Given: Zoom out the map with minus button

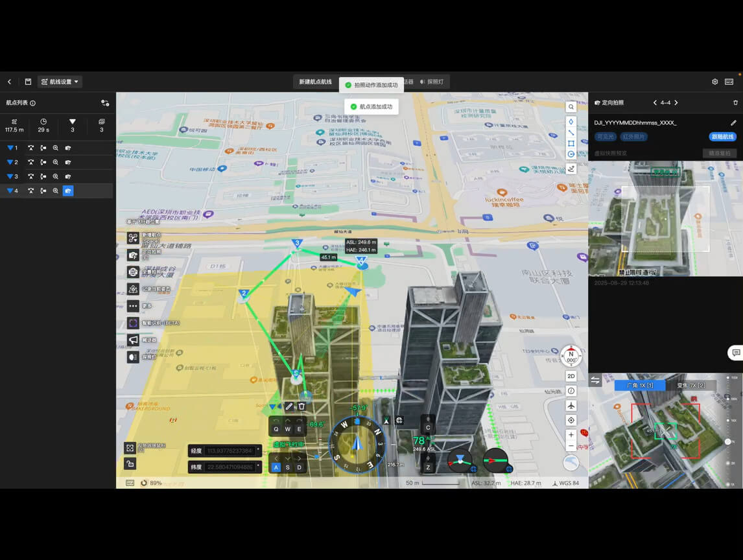Looking at the screenshot, I should 571,446.
